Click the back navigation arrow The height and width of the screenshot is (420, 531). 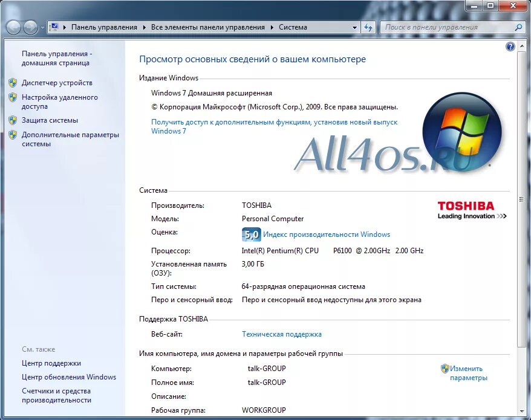click(12, 27)
